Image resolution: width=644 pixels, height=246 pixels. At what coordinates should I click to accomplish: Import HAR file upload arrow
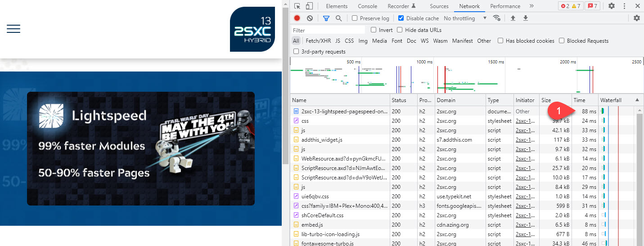point(513,18)
